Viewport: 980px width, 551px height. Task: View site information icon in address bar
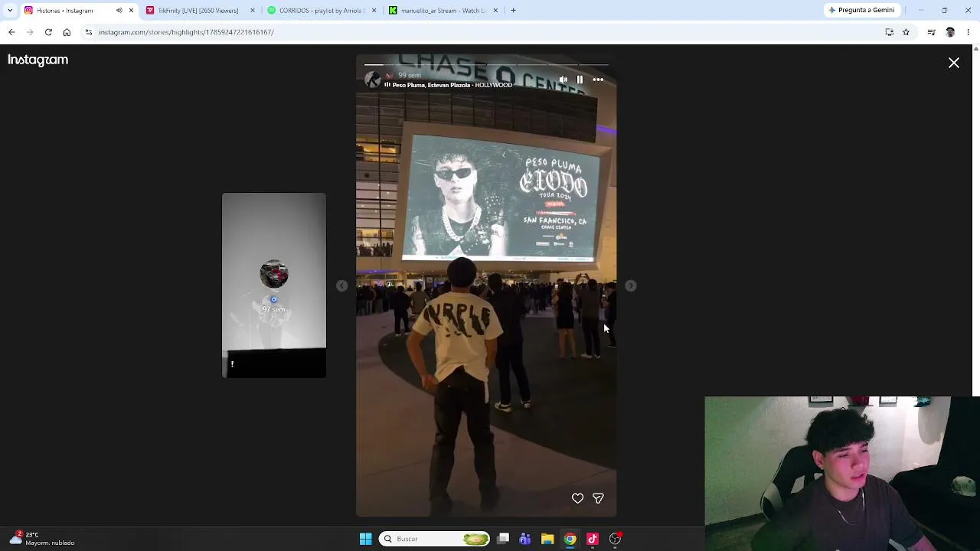pos(89,32)
